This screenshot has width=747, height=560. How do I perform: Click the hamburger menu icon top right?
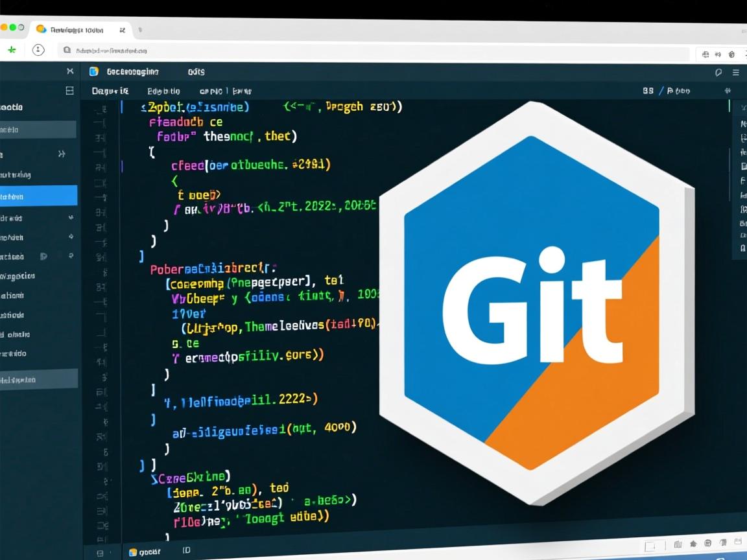tap(735, 72)
